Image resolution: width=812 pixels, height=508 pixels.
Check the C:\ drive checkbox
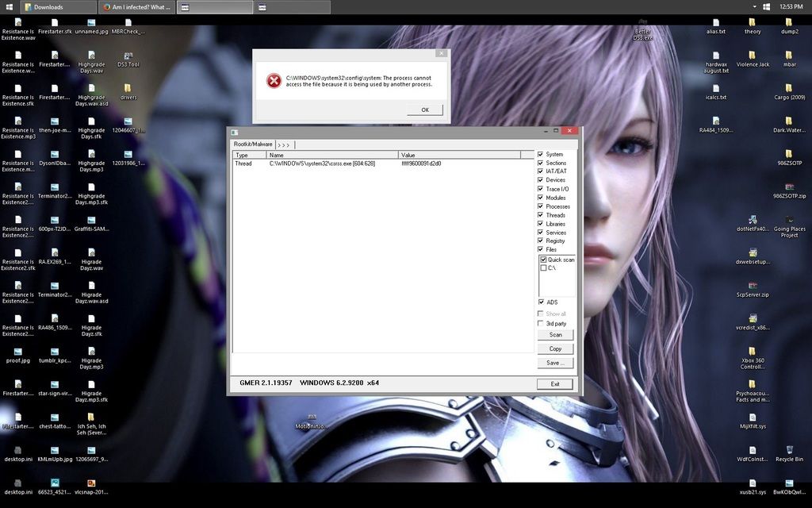543,268
